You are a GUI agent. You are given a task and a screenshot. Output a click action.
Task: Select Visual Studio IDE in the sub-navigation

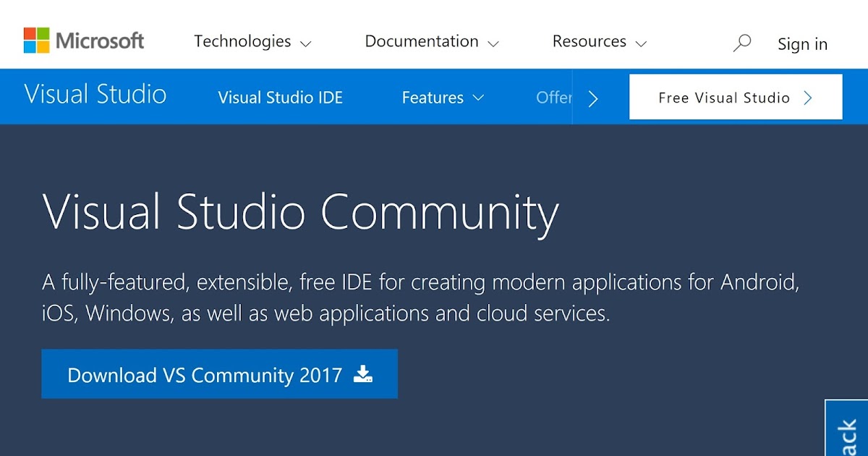tap(280, 97)
